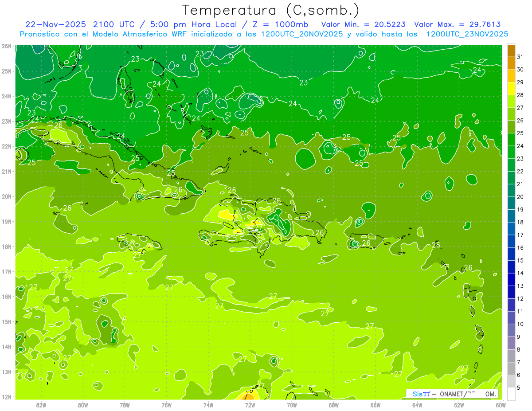Screen dimensions: 532x411
Task: Click the orange color scale segment between 30 and 31
Action: 511,63
